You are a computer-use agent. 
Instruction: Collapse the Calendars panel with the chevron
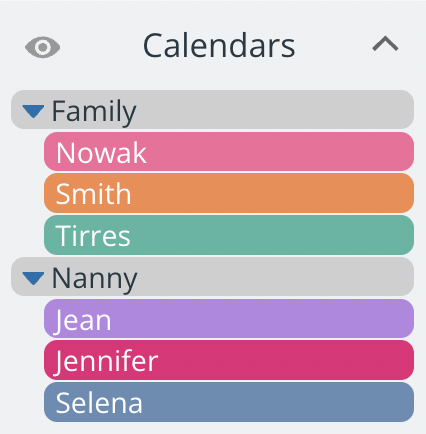click(x=385, y=44)
